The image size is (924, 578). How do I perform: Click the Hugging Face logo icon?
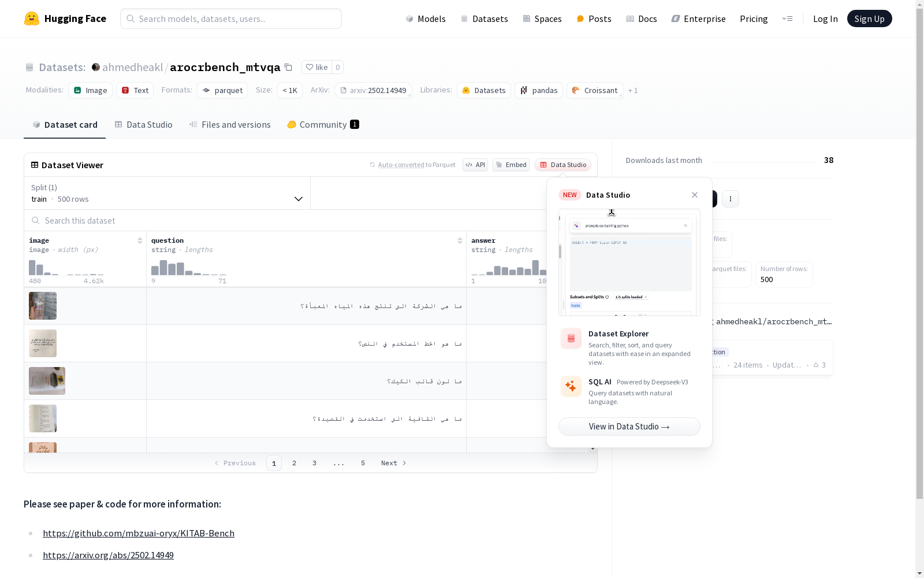point(32,18)
